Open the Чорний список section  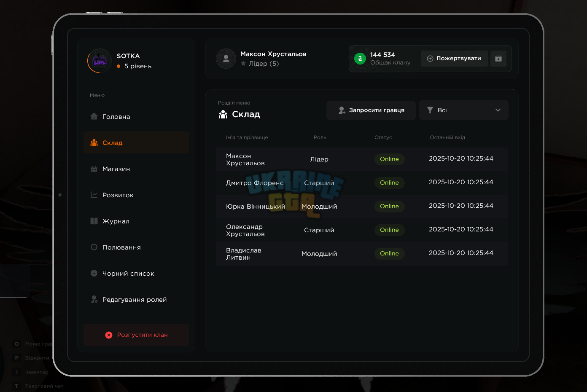(136, 273)
